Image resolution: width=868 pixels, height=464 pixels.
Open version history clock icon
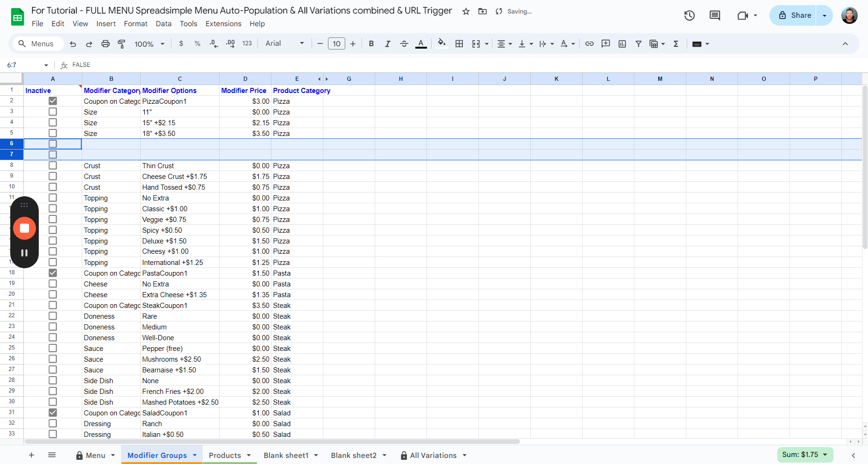(x=690, y=15)
